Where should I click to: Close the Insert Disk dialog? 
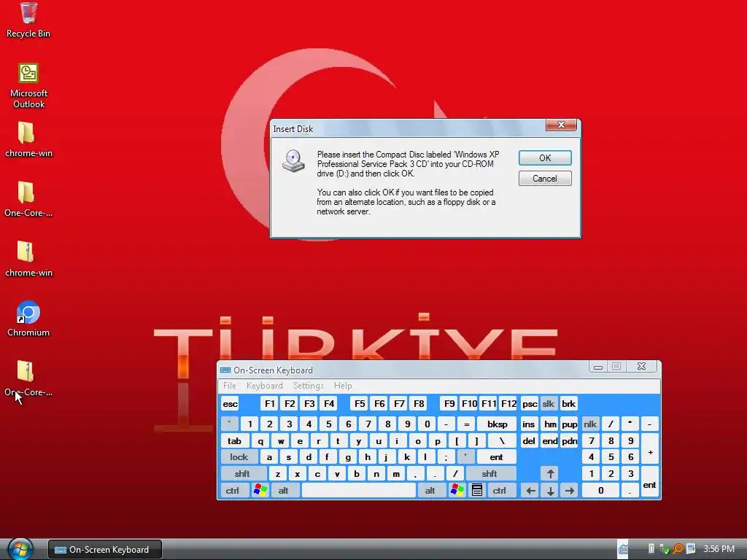561,125
